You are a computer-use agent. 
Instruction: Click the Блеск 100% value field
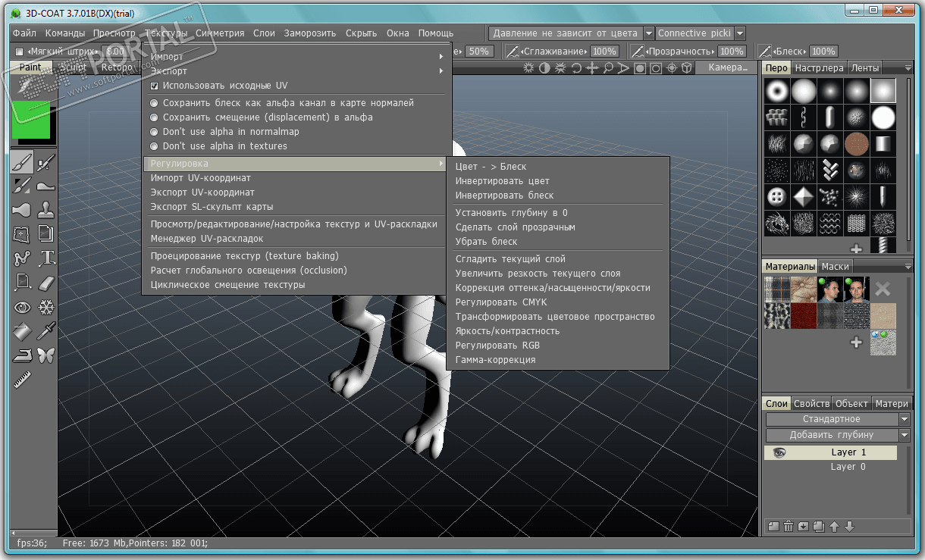[x=823, y=52]
